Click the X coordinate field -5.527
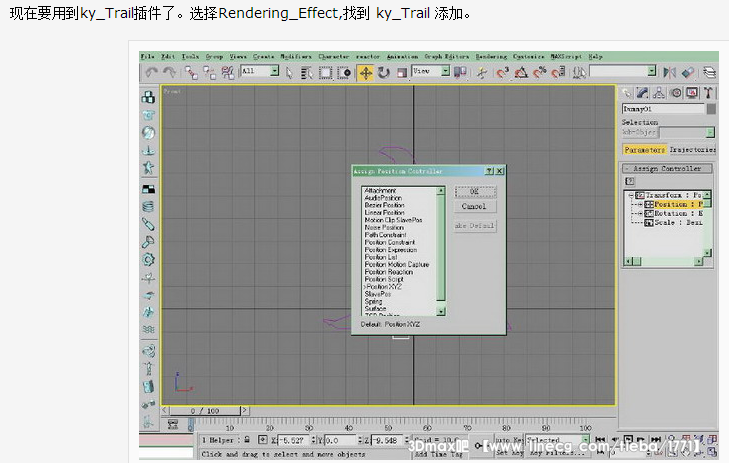Image resolution: width=729 pixels, height=463 pixels. click(295, 440)
